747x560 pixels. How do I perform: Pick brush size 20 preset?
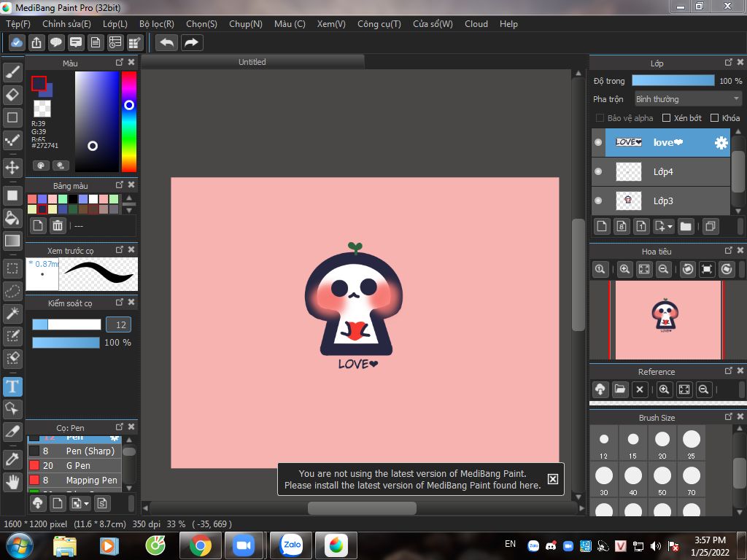point(662,444)
